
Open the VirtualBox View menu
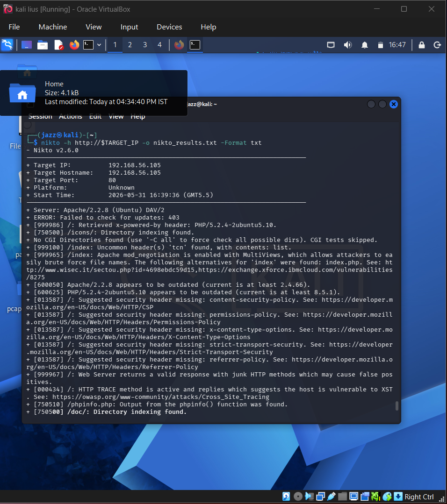click(x=94, y=27)
